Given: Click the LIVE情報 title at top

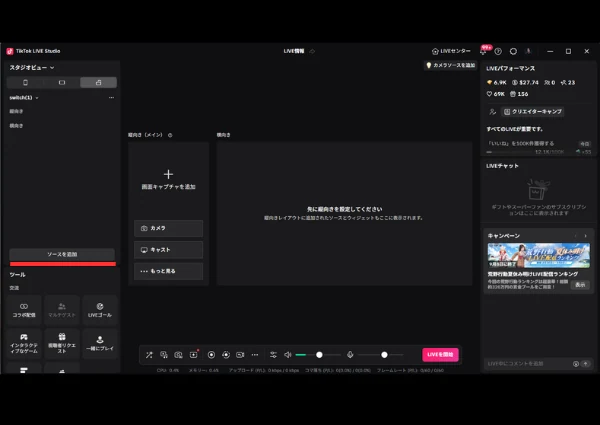Looking at the screenshot, I should [x=293, y=51].
